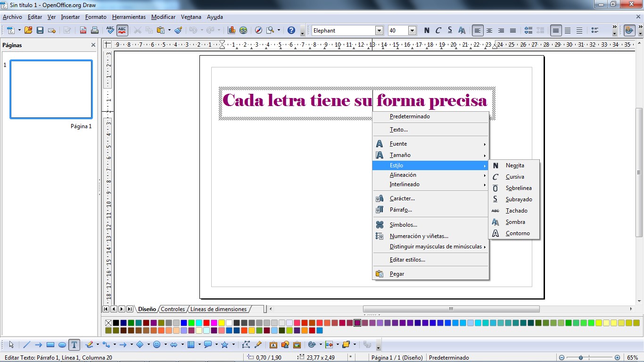Insert picture from file icon

coord(285,345)
